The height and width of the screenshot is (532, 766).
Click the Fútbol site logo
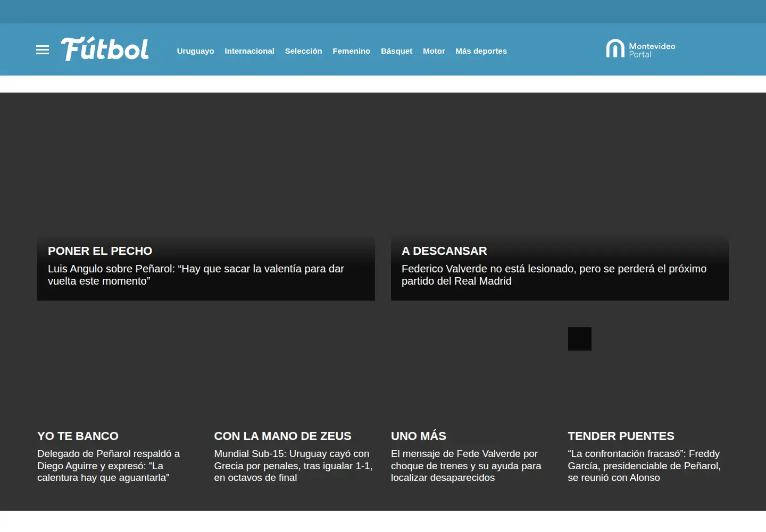(105, 49)
